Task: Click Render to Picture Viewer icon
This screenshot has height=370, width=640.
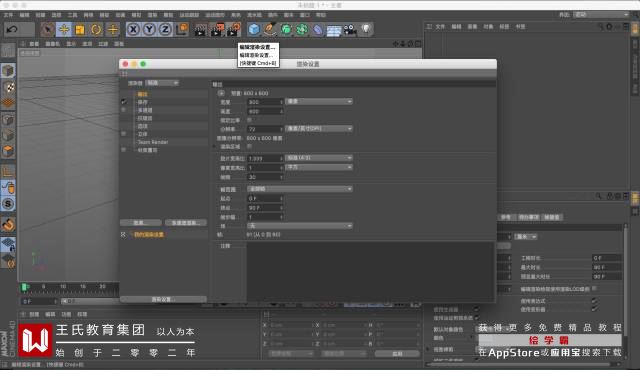Action: coord(217,29)
